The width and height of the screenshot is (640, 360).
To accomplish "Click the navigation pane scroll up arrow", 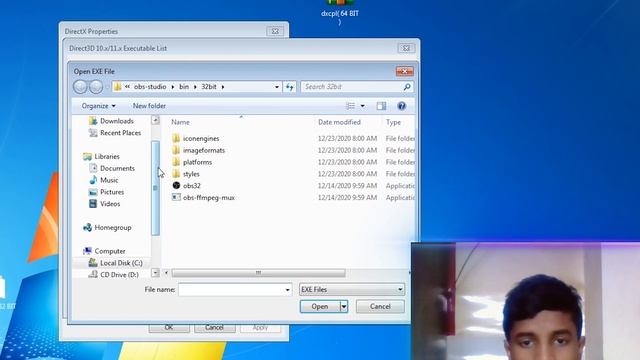I will pyautogui.click(x=155, y=120).
